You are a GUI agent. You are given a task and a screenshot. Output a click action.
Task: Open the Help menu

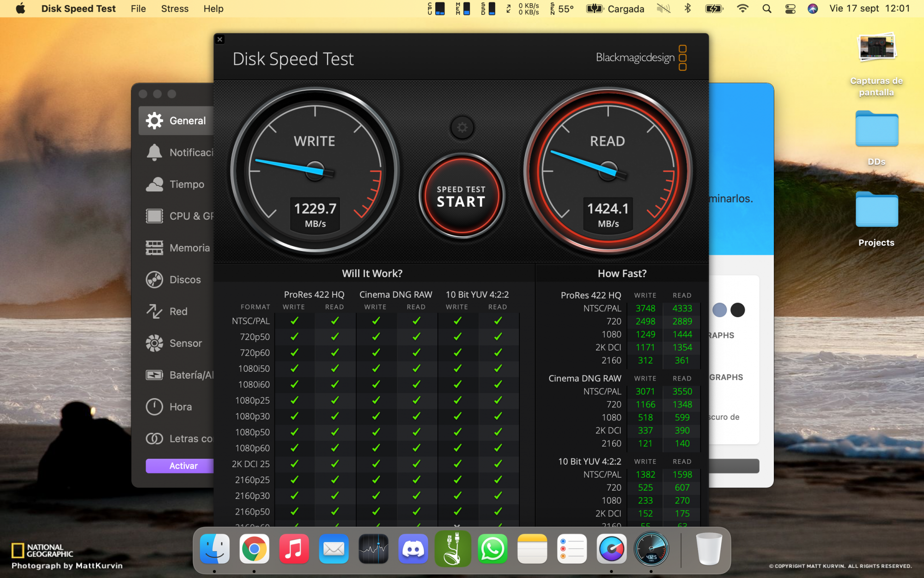pyautogui.click(x=213, y=9)
